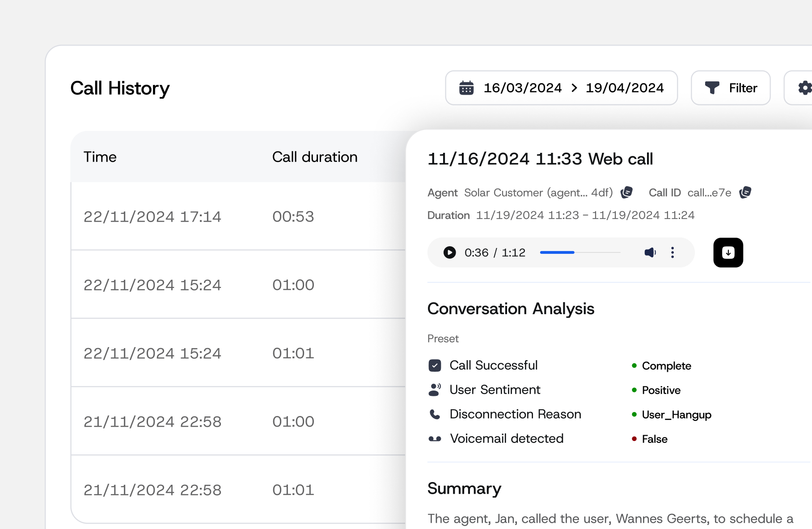
Task: Open call row 22/11/2024 17:14
Action: coord(238,216)
